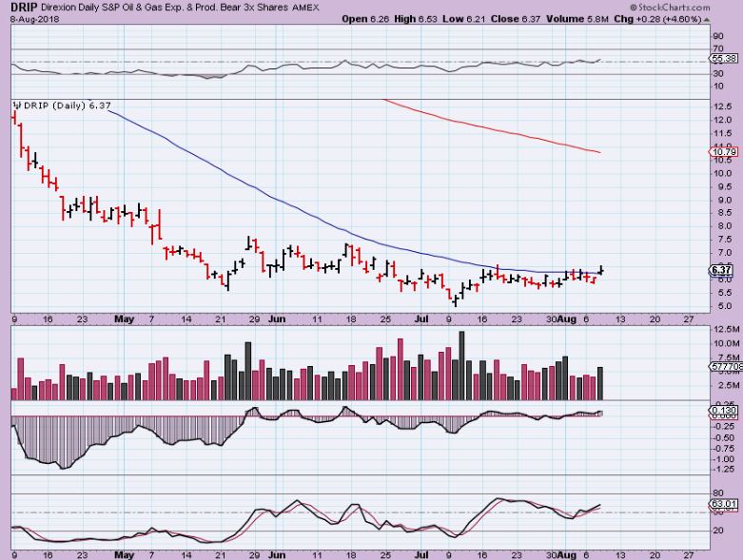Click the 20 level on the stochastic axis
Image resolution: width=743 pixels, height=560 pixels.
(718, 531)
